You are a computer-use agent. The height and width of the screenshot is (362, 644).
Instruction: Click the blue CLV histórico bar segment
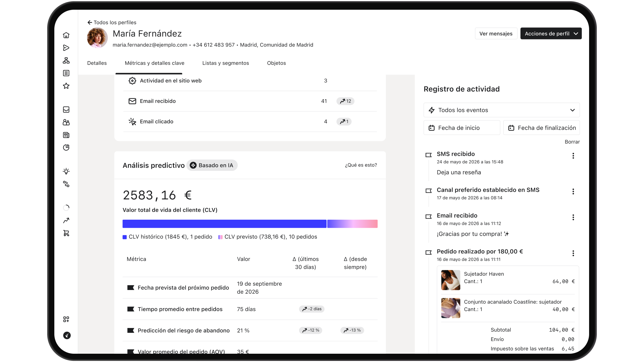pyautogui.click(x=224, y=224)
